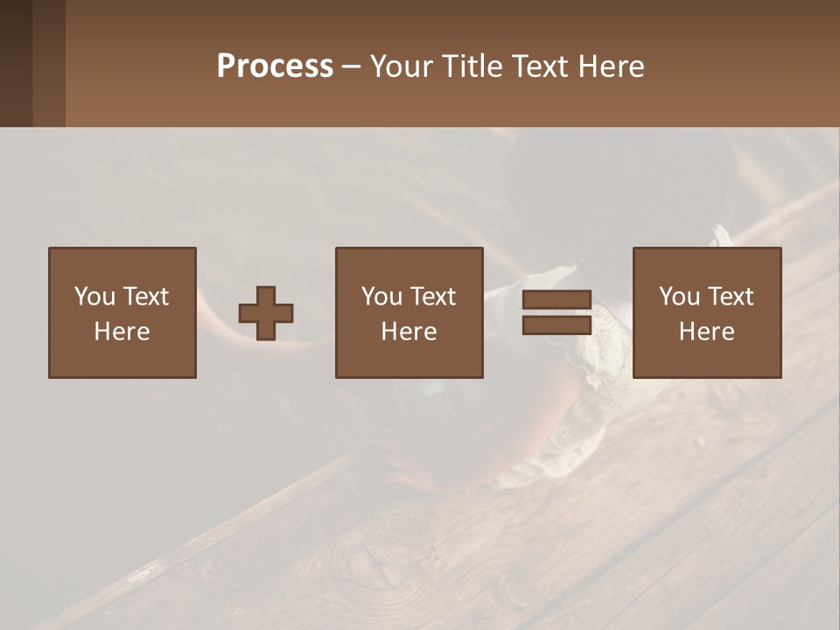The width and height of the screenshot is (840, 630).
Task: Click the top bar of equals sign
Action: (x=556, y=299)
